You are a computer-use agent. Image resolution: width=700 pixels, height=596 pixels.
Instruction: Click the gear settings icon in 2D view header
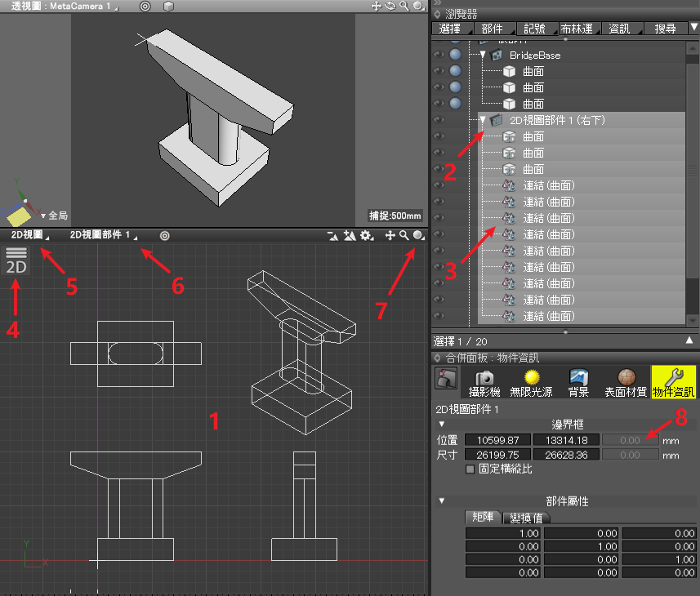367,235
